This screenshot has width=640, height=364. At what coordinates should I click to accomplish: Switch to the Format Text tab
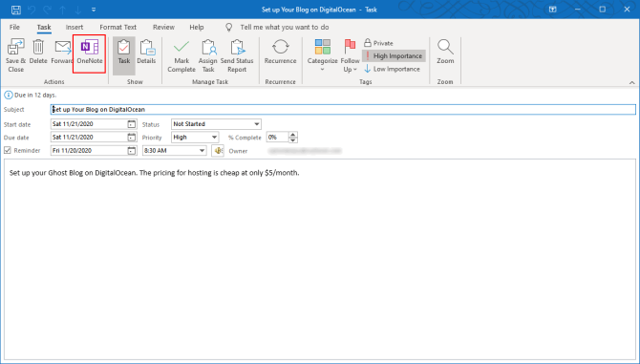[x=117, y=27]
